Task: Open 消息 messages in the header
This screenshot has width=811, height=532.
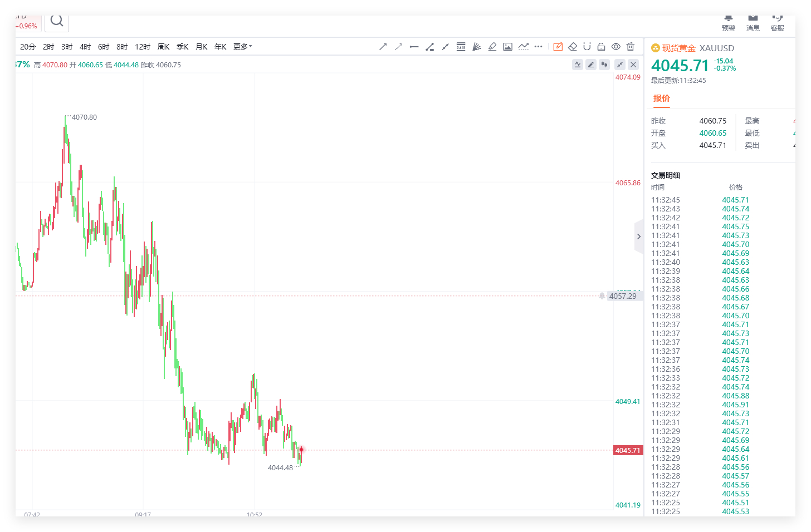Action: [753, 23]
